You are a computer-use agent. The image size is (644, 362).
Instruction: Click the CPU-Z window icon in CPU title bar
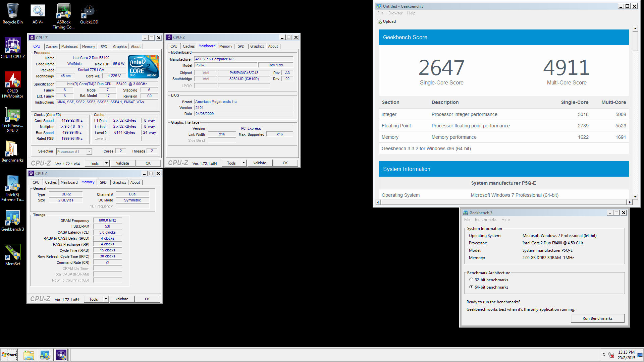(32, 38)
